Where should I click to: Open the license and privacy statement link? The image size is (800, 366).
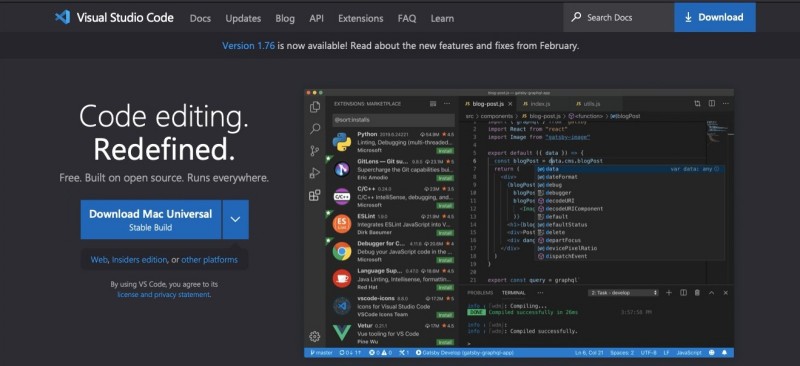point(163,295)
